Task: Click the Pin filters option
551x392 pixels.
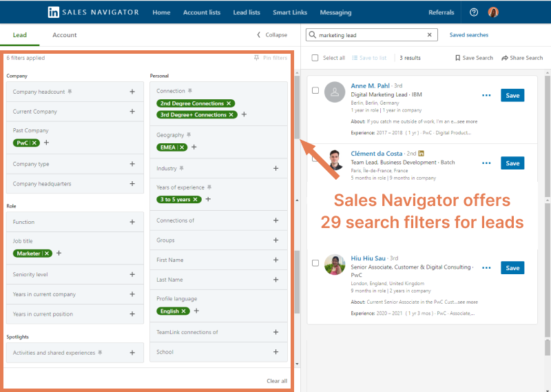Action: pyautogui.click(x=271, y=58)
